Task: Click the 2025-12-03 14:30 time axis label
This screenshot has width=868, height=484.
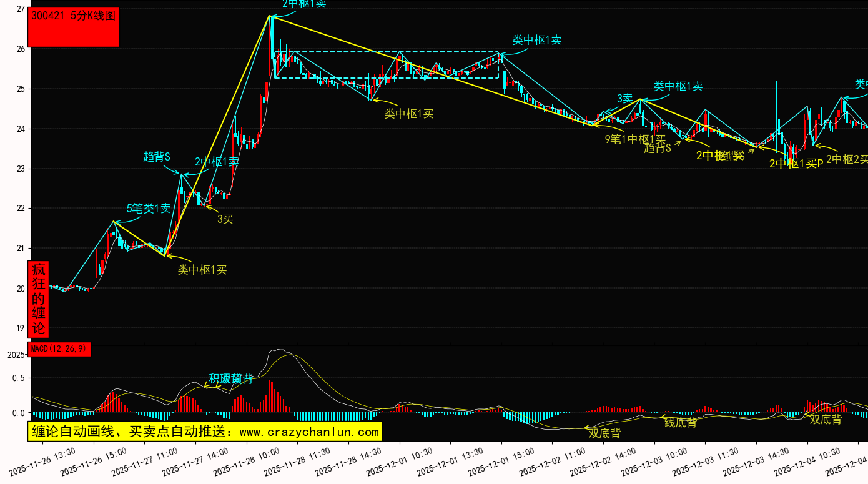Action: coord(749,460)
